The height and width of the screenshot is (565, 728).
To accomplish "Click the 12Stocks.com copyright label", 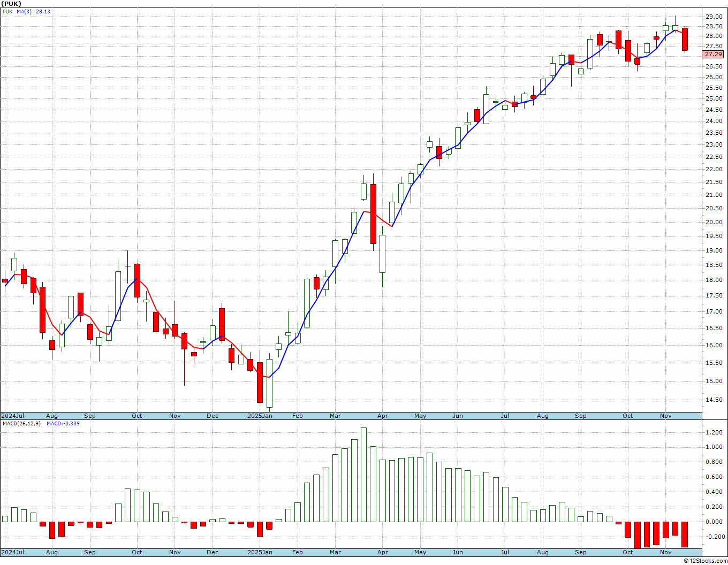I will (706, 561).
